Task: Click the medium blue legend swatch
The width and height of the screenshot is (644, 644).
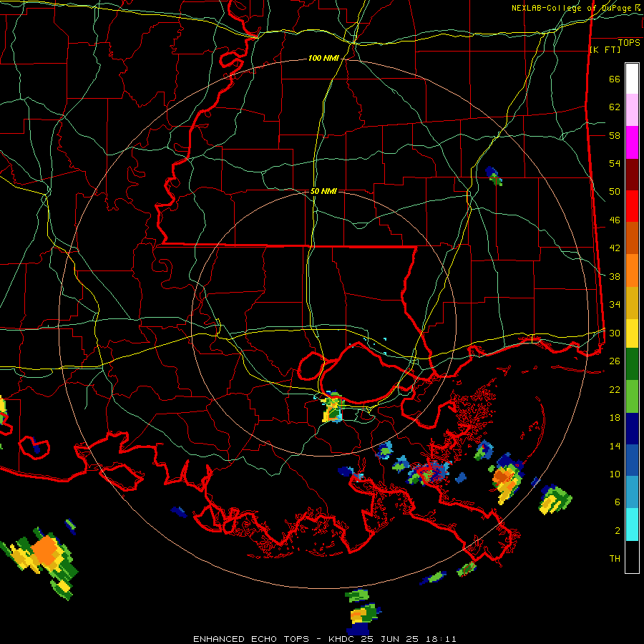Action: (632, 461)
